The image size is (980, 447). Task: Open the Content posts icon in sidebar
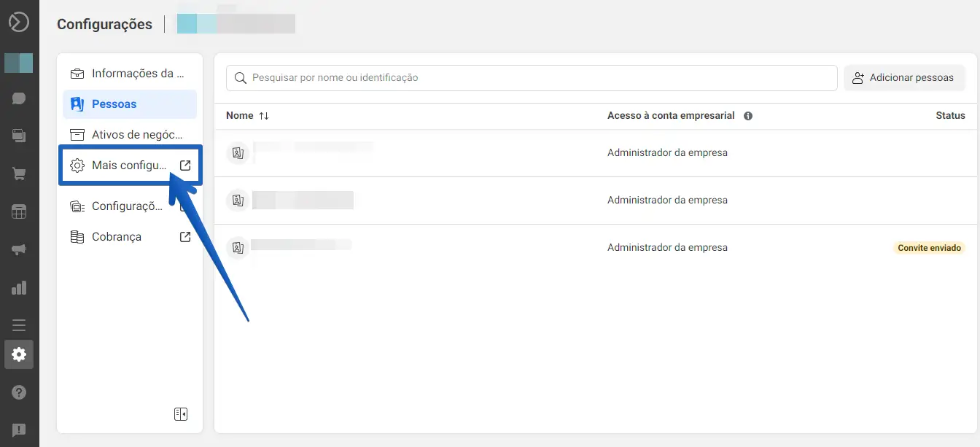tap(19, 136)
